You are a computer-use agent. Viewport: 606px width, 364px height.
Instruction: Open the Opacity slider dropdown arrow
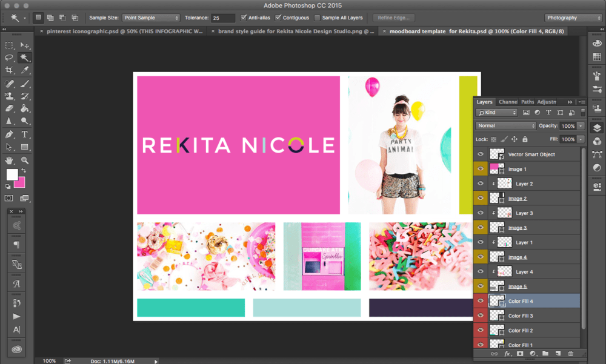click(x=581, y=126)
